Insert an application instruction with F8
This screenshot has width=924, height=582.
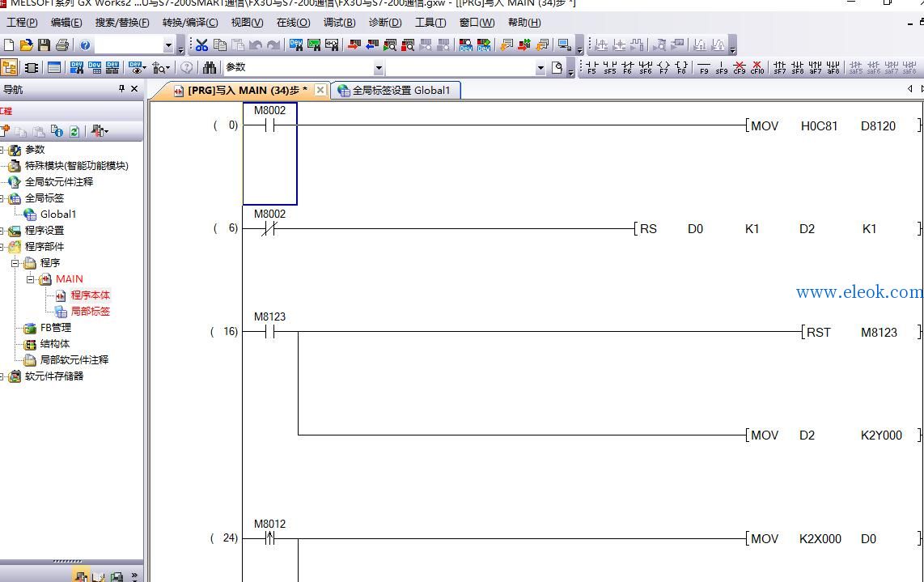coord(682,68)
